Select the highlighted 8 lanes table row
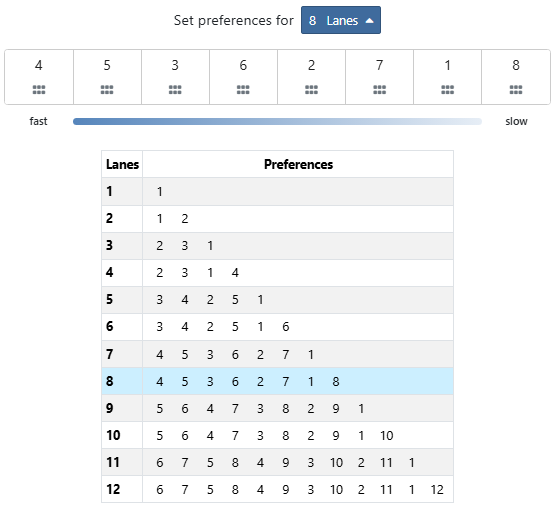Viewport: 552px width, 506px height. [x=277, y=381]
